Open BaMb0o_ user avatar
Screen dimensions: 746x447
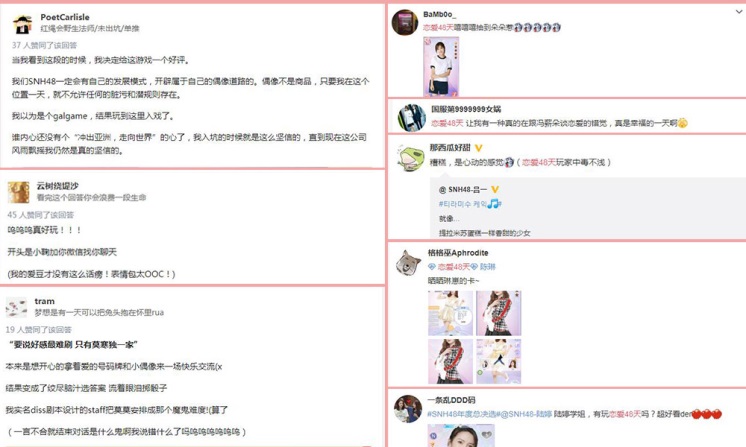click(404, 22)
